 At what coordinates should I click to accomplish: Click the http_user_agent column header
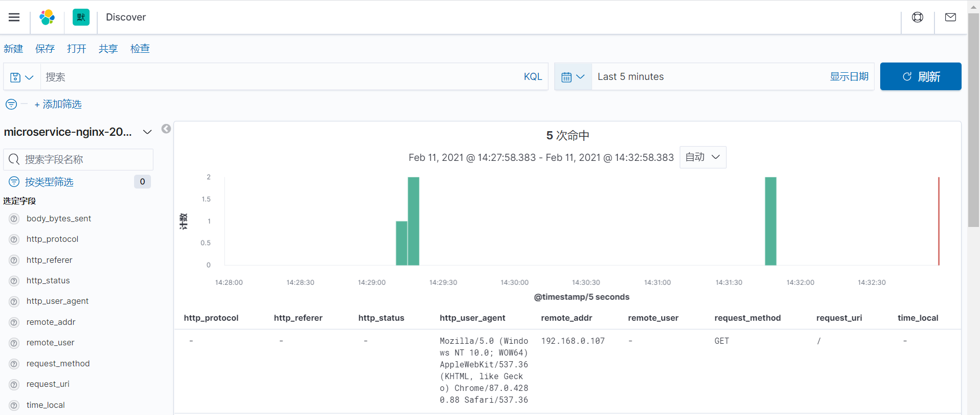[472, 318]
